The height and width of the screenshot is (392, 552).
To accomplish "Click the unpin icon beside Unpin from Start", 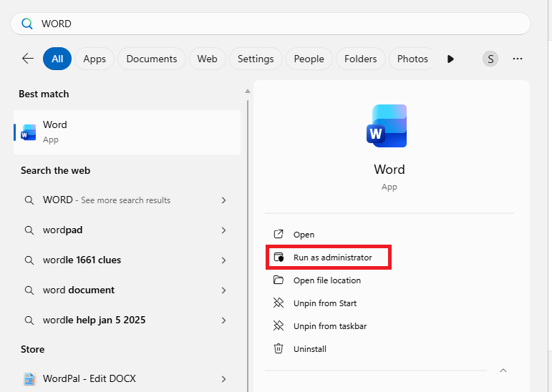I will click(279, 303).
